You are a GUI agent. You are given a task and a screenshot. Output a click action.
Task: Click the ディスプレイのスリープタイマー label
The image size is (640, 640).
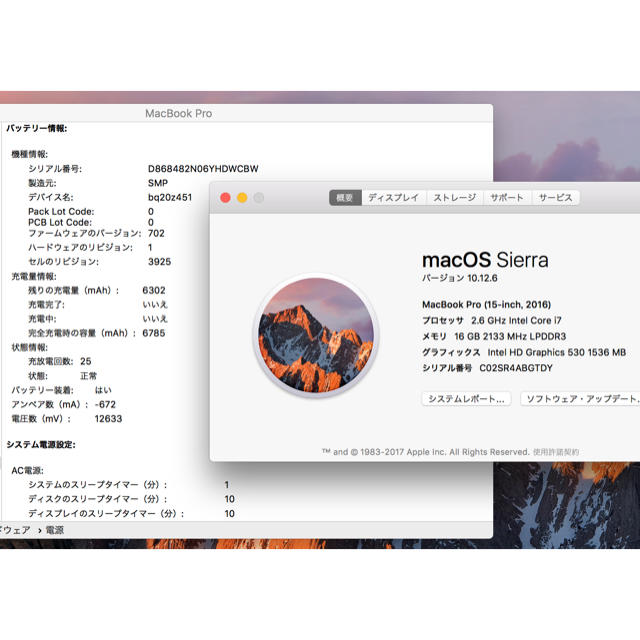(106, 513)
